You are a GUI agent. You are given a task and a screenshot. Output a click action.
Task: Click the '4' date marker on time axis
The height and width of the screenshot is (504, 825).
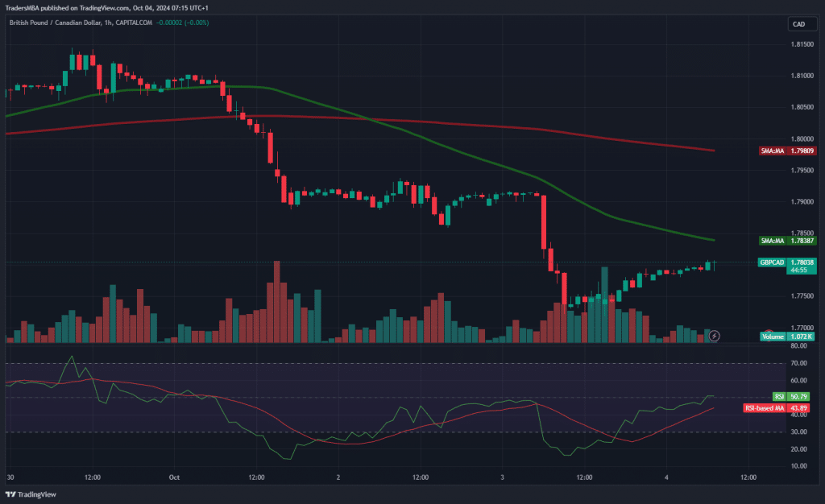(x=667, y=477)
